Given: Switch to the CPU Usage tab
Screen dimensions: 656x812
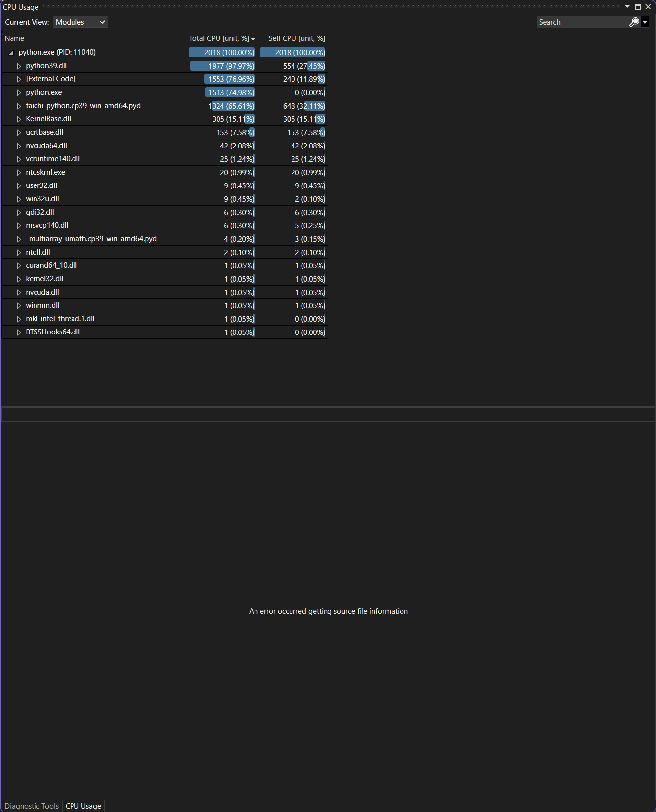Looking at the screenshot, I should point(83,806).
